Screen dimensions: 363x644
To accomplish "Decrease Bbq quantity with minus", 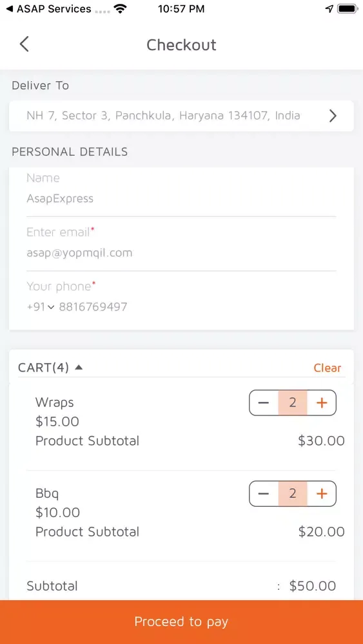I will pos(264,493).
